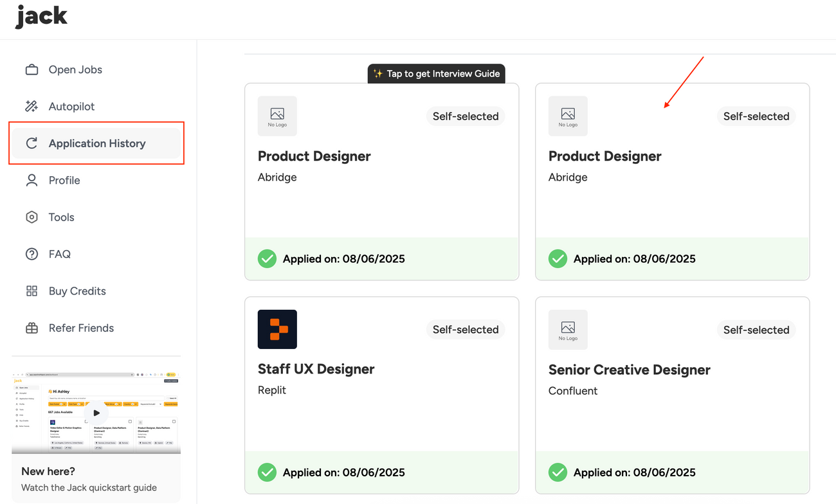Click the Application History refresh icon
Image resolution: width=836 pixels, height=504 pixels.
32,143
